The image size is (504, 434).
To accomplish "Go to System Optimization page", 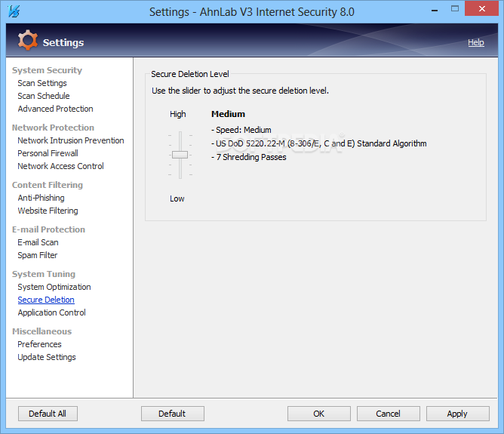I will click(54, 287).
